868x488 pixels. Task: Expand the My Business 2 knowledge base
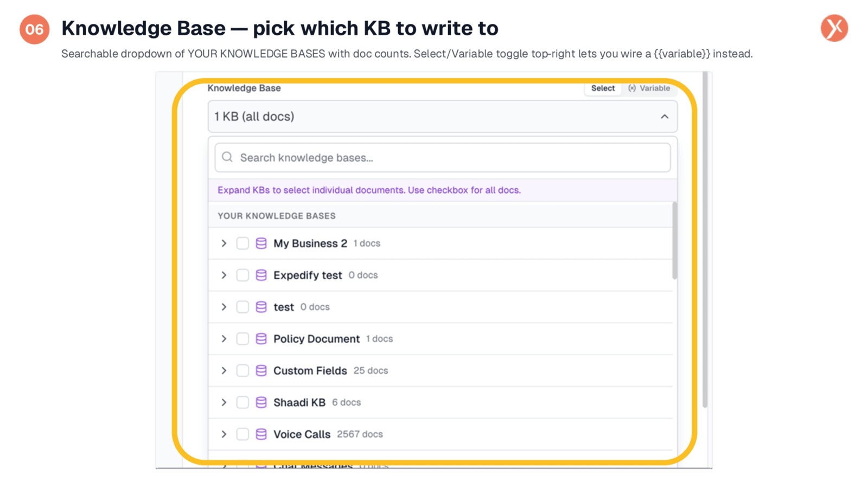coord(224,243)
